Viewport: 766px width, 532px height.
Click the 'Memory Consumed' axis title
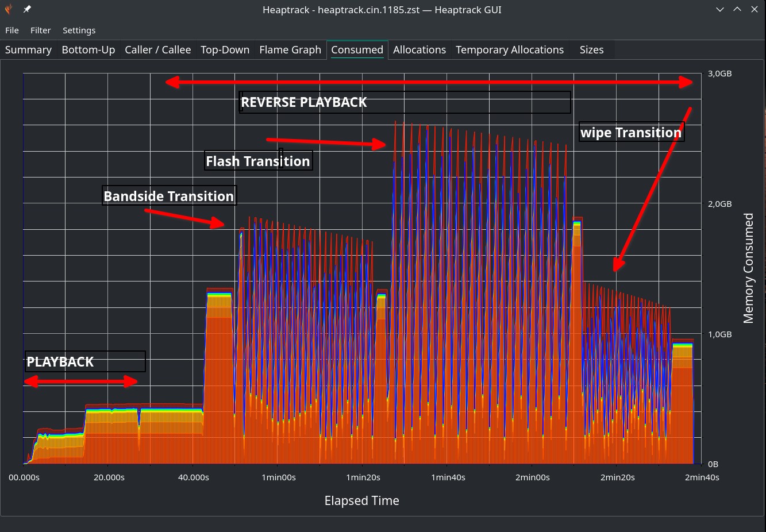[748, 268]
